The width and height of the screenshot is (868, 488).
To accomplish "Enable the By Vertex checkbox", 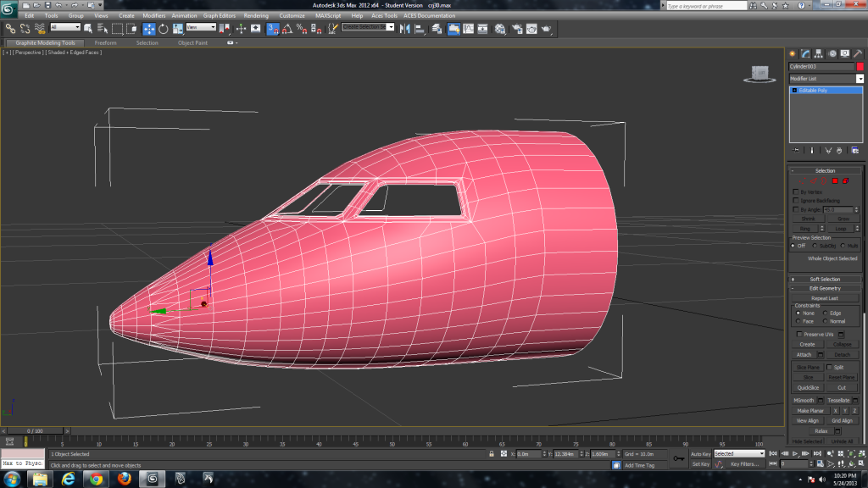I will click(795, 192).
